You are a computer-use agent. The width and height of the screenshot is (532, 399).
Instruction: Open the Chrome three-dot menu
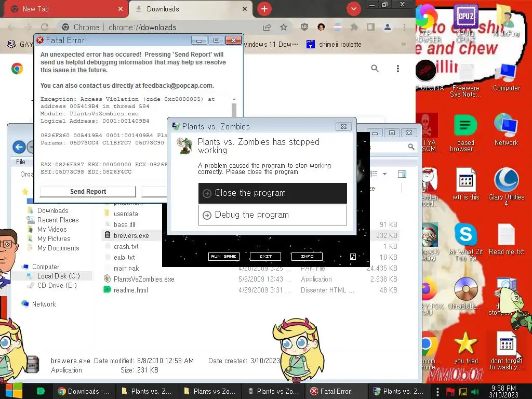(404, 27)
